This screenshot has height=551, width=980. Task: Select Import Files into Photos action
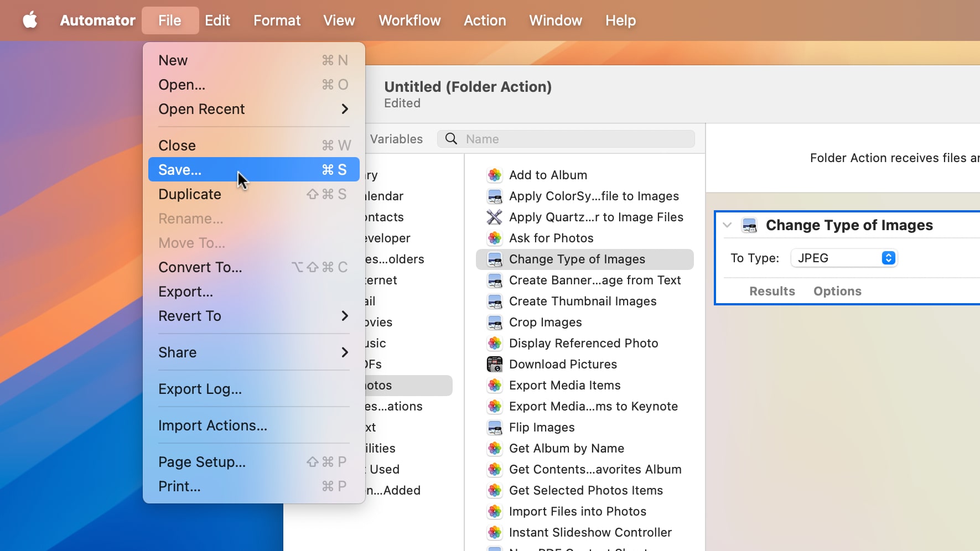point(585,512)
